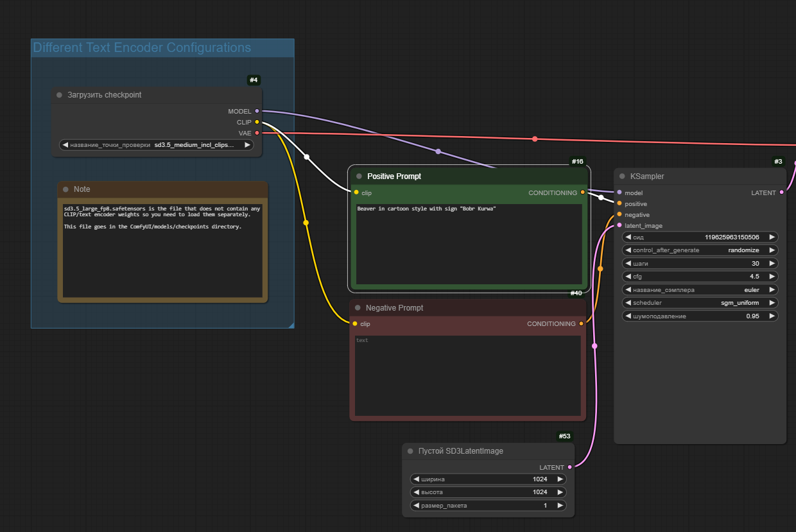Click the clip input socket of Negative Prompt

pos(355,324)
